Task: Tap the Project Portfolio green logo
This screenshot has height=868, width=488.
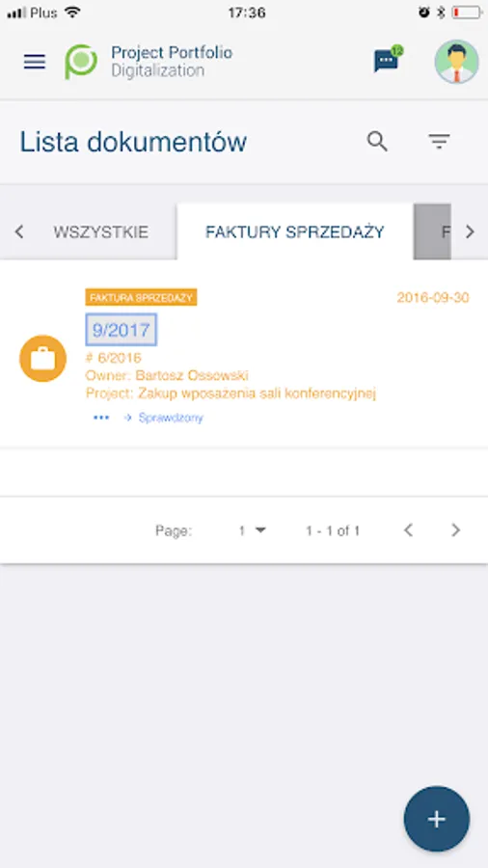Action: click(81, 62)
